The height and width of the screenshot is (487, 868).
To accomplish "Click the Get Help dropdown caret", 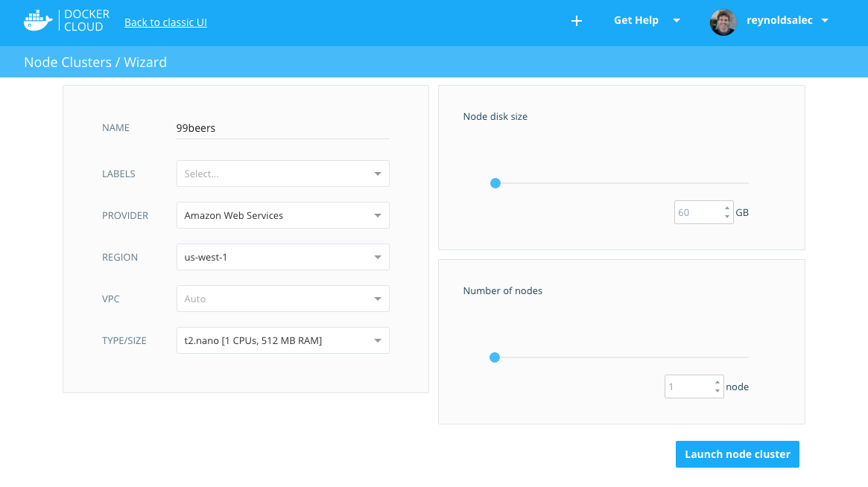I will click(676, 20).
